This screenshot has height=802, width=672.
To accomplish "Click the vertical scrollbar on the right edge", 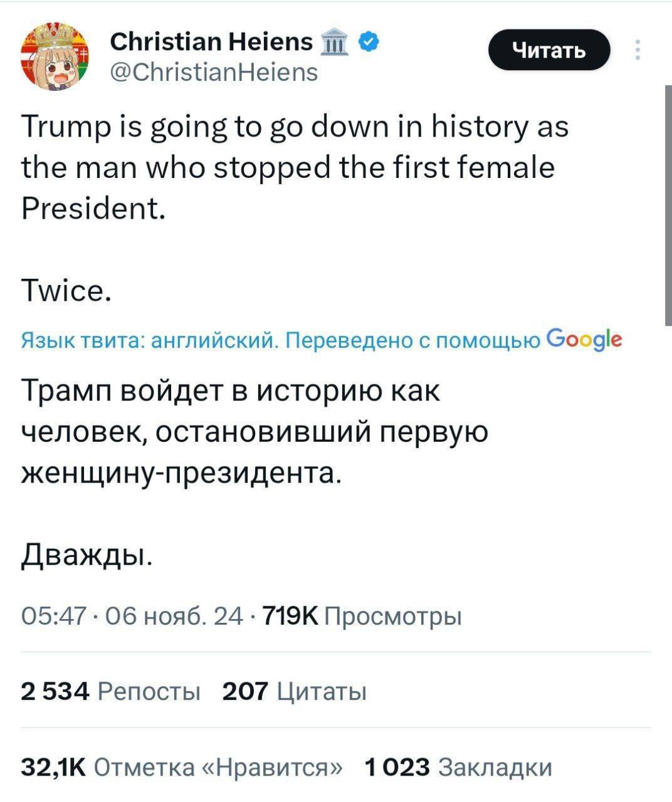I will click(x=667, y=207).
